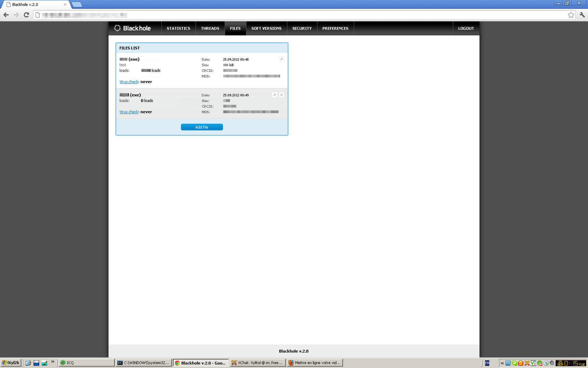588x368 pixels.
Task: Click Virus check link for the 00:48 file
Action: pos(129,82)
